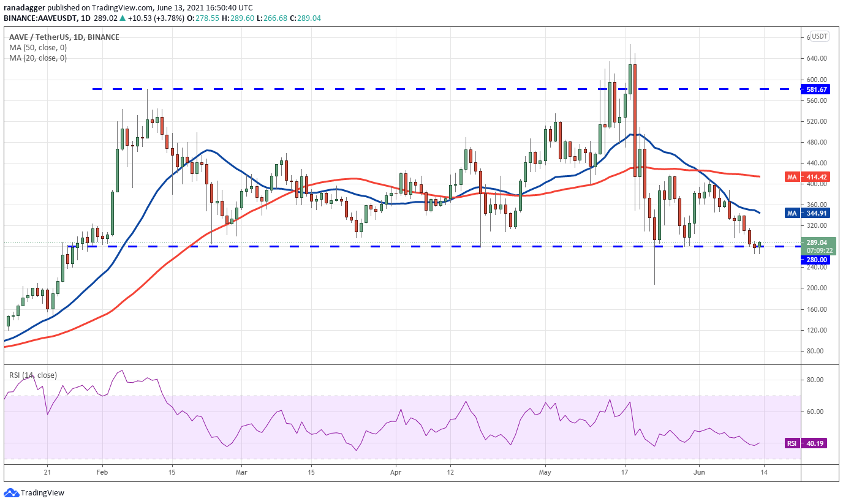The height and width of the screenshot is (504, 843).
Task: Open the USDT currency label on the price scale
Action: [x=820, y=37]
